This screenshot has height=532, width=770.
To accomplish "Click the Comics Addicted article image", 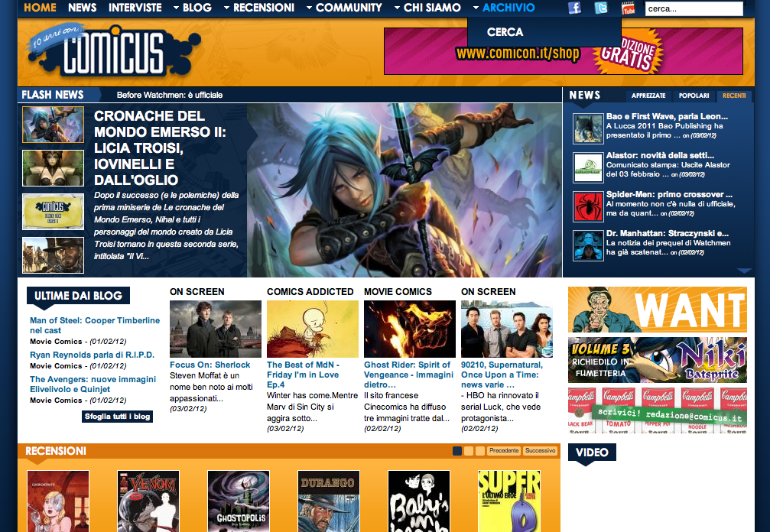I will coord(313,329).
